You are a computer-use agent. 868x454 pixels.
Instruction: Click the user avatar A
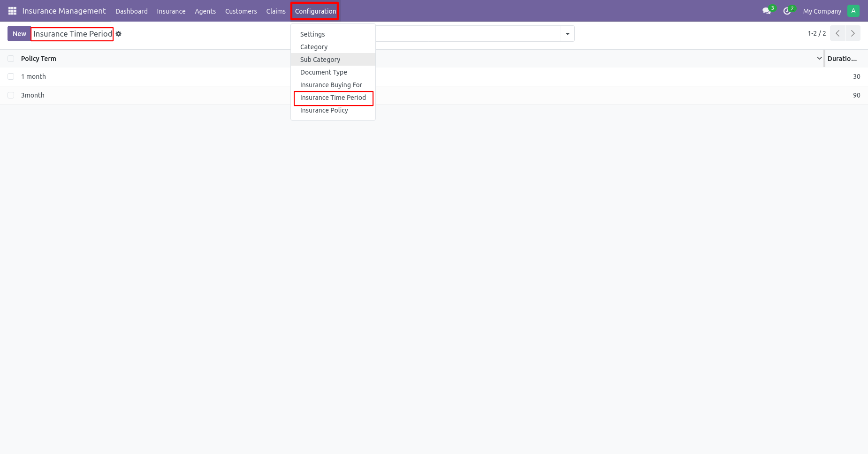point(853,11)
